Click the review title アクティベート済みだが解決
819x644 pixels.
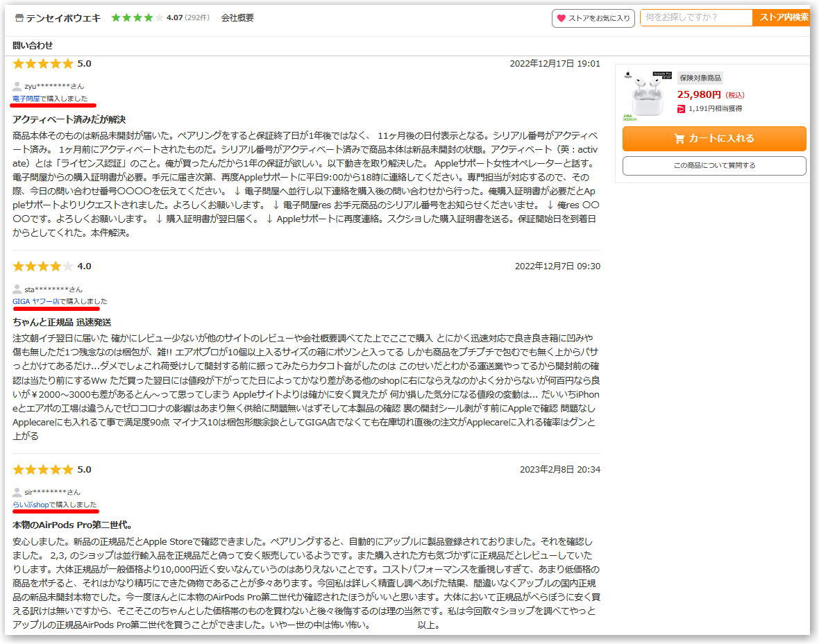point(69,119)
